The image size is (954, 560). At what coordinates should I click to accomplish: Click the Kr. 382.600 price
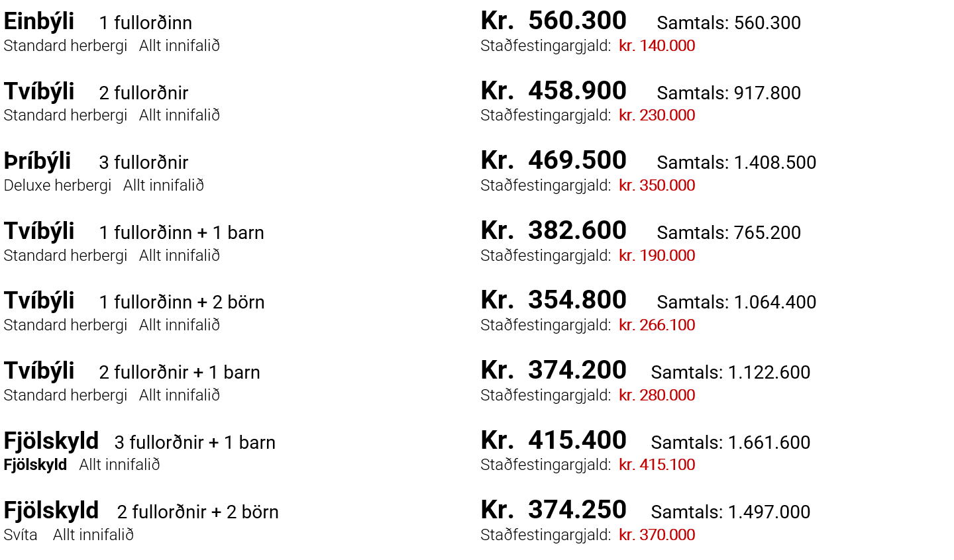tap(553, 231)
